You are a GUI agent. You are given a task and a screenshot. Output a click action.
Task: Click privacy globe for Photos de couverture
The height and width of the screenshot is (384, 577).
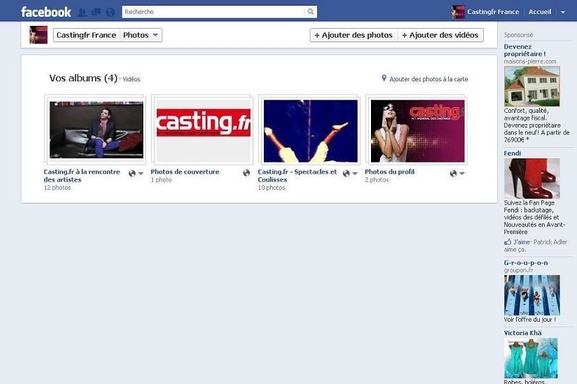pyautogui.click(x=246, y=173)
